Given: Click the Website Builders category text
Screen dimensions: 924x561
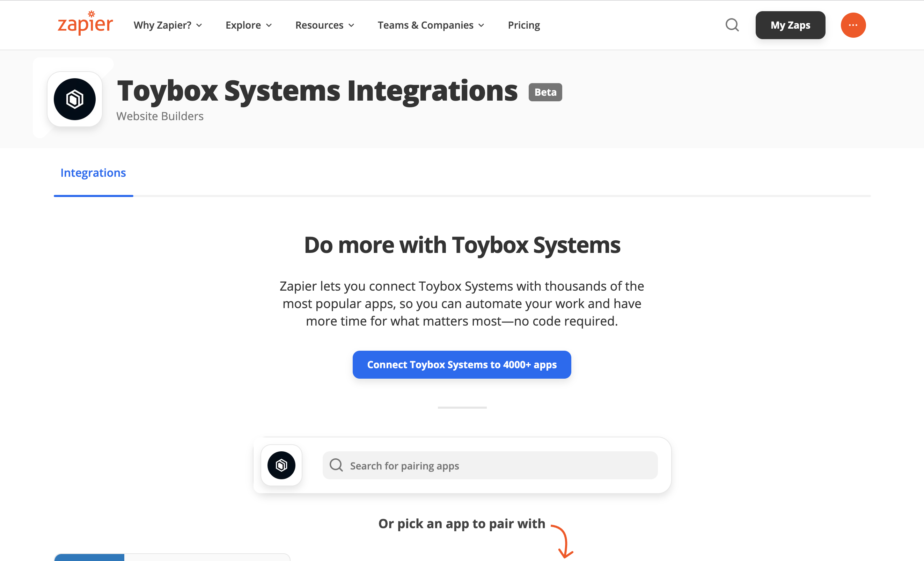Looking at the screenshot, I should (160, 116).
